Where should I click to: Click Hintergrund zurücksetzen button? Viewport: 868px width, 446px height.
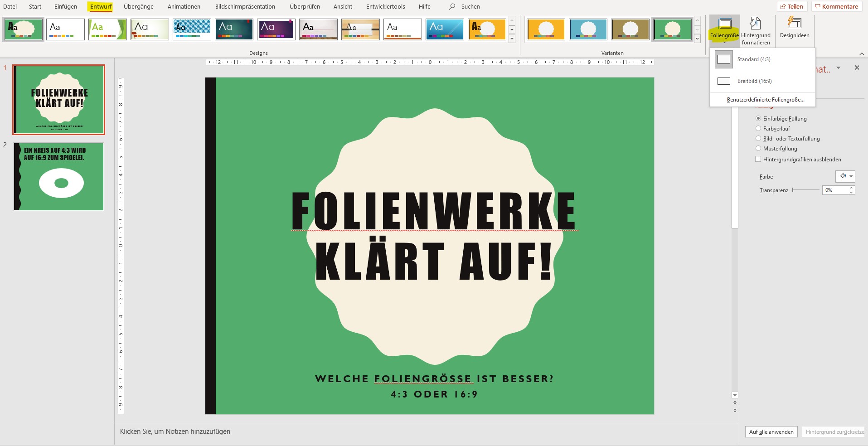pyautogui.click(x=834, y=432)
